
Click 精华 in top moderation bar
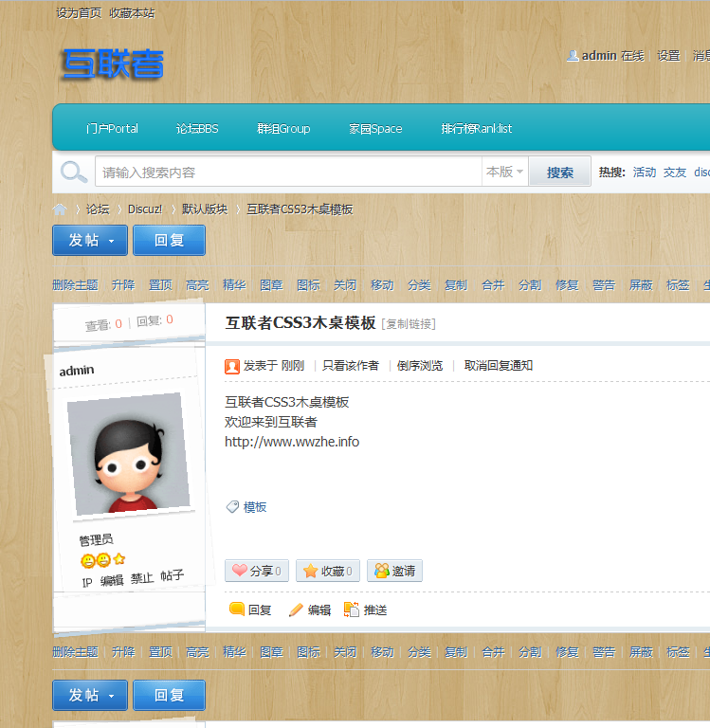pyautogui.click(x=234, y=284)
